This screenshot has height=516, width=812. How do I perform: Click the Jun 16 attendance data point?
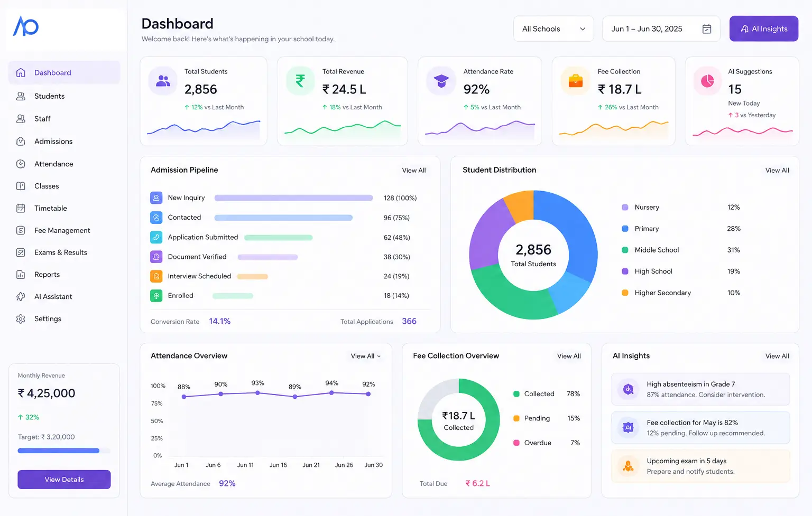point(294,397)
